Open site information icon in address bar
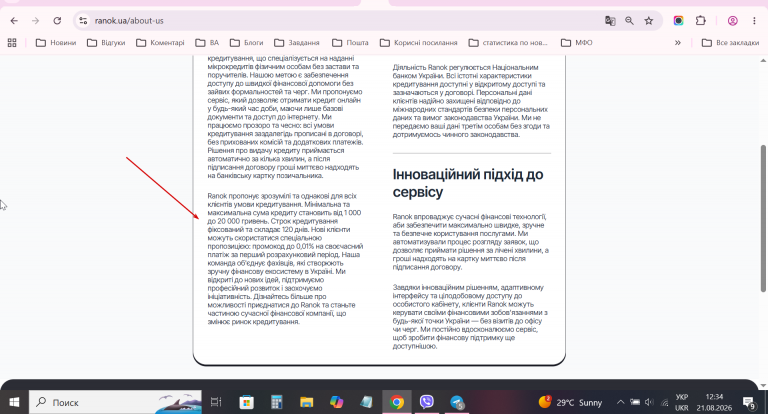The width and height of the screenshot is (768, 414). tap(83, 21)
